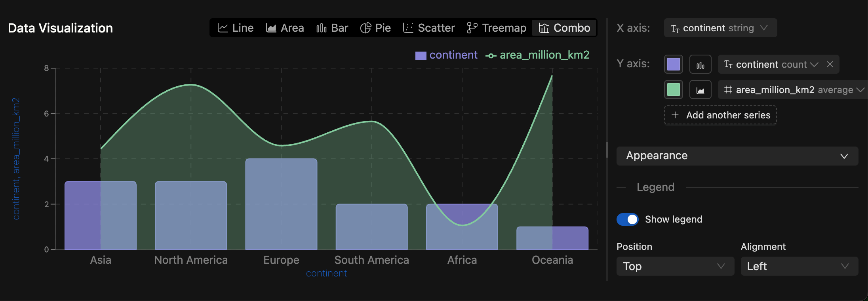868x301 pixels.
Task: Click the 'Europe' x-axis label
Action: click(x=281, y=260)
